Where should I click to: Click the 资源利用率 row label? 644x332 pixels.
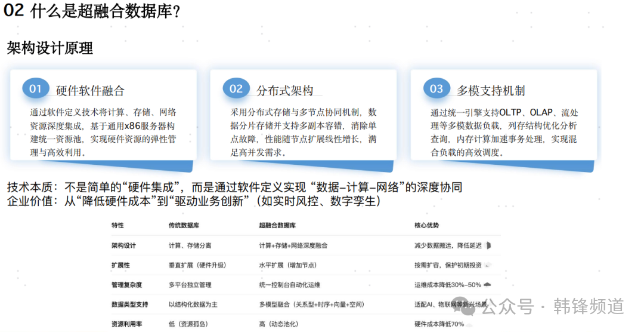coord(126,324)
